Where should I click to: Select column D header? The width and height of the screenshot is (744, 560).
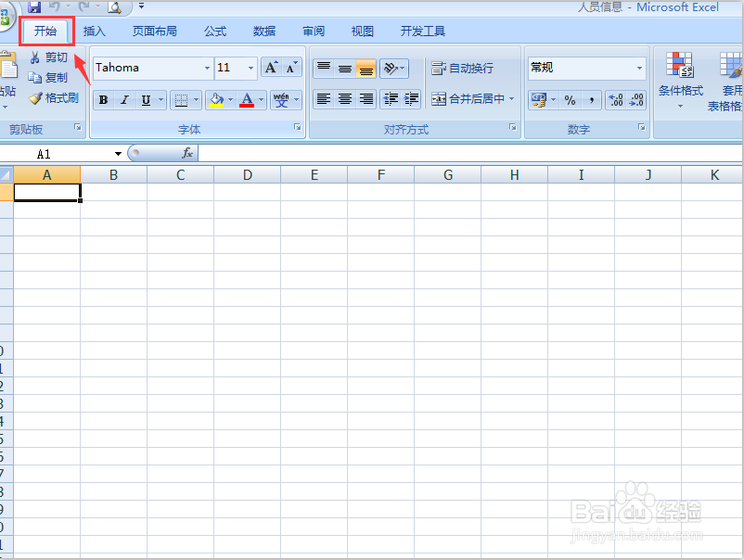[247, 175]
